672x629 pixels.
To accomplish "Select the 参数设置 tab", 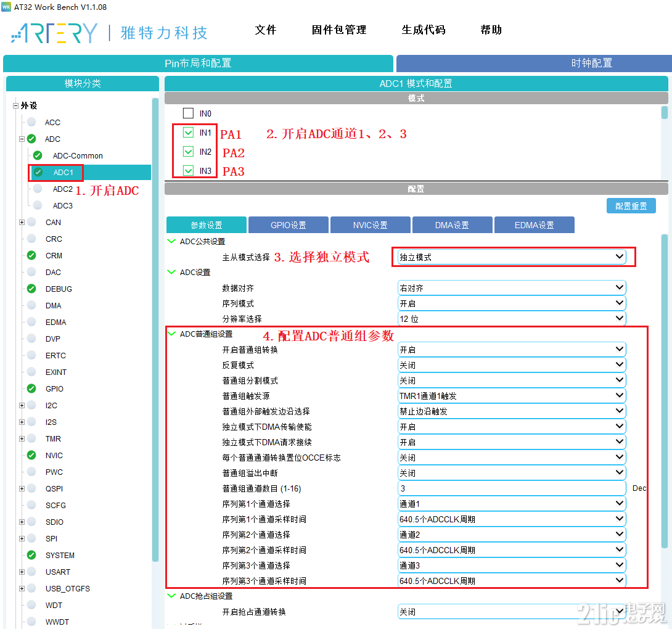I will point(207,225).
